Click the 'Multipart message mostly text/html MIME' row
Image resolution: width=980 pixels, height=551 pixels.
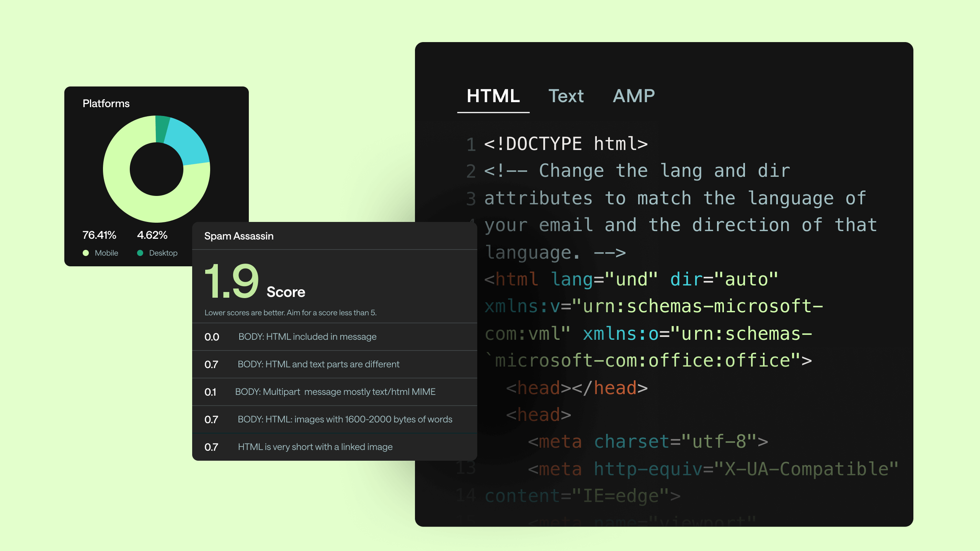(x=335, y=392)
